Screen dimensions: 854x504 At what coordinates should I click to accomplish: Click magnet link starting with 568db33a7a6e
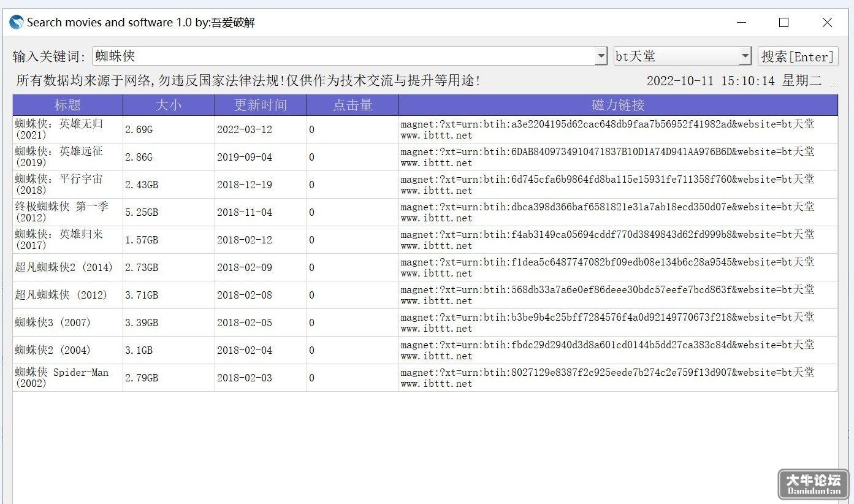[x=618, y=295]
